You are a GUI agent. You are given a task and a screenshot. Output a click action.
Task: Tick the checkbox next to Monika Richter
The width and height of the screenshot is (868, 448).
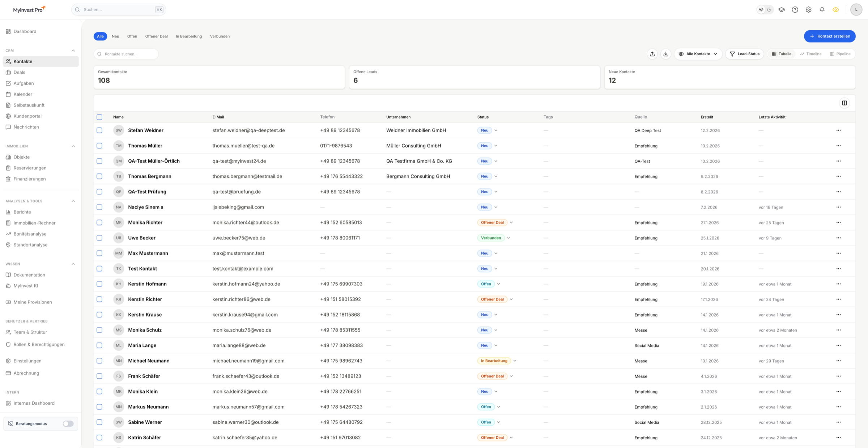[x=99, y=222]
